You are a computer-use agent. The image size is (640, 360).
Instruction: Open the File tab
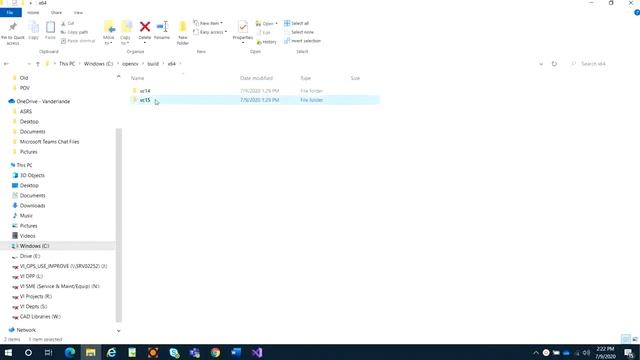tap(11, 13)
